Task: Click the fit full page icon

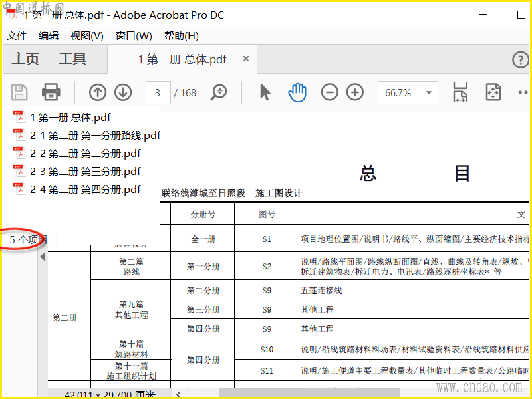Action: coord(493,92)
